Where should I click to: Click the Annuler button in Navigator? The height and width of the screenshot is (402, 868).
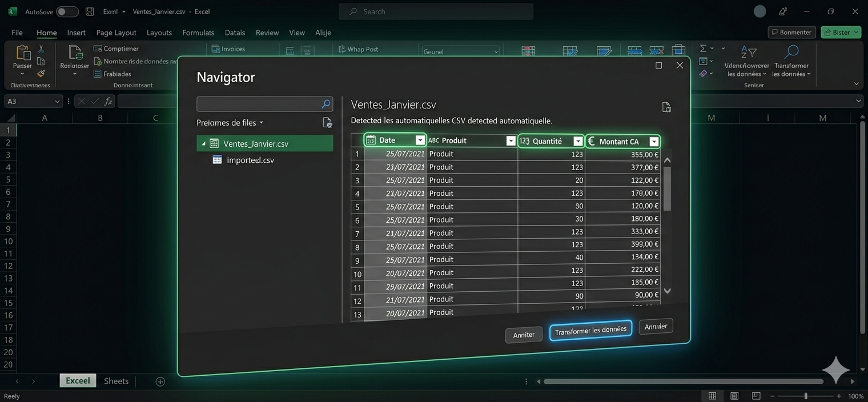click(655, 326)
